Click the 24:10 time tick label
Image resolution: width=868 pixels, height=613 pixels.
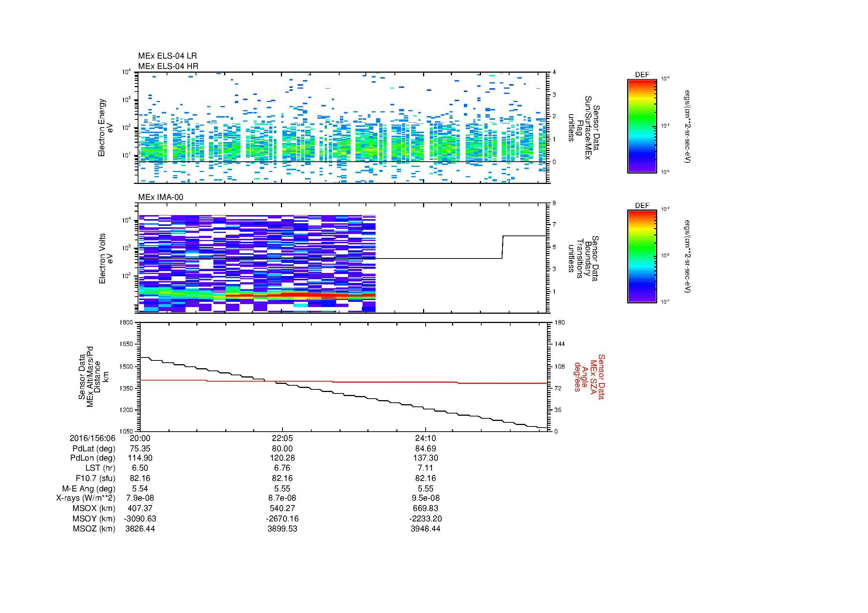point(426,438)
